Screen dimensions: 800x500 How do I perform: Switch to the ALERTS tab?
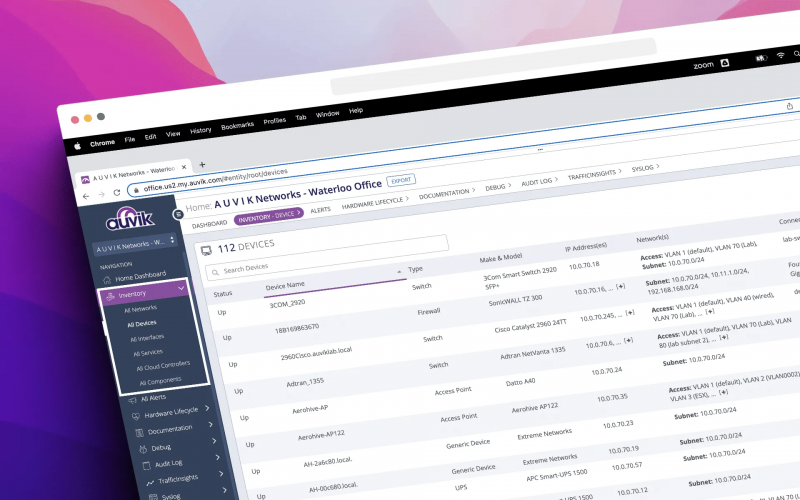click(320, 210)
